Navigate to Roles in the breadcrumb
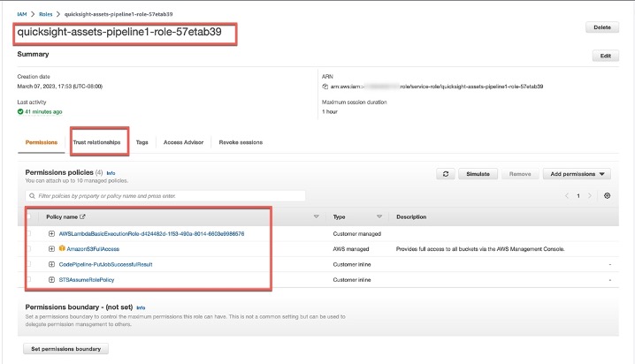 click(x=46, y=14)
